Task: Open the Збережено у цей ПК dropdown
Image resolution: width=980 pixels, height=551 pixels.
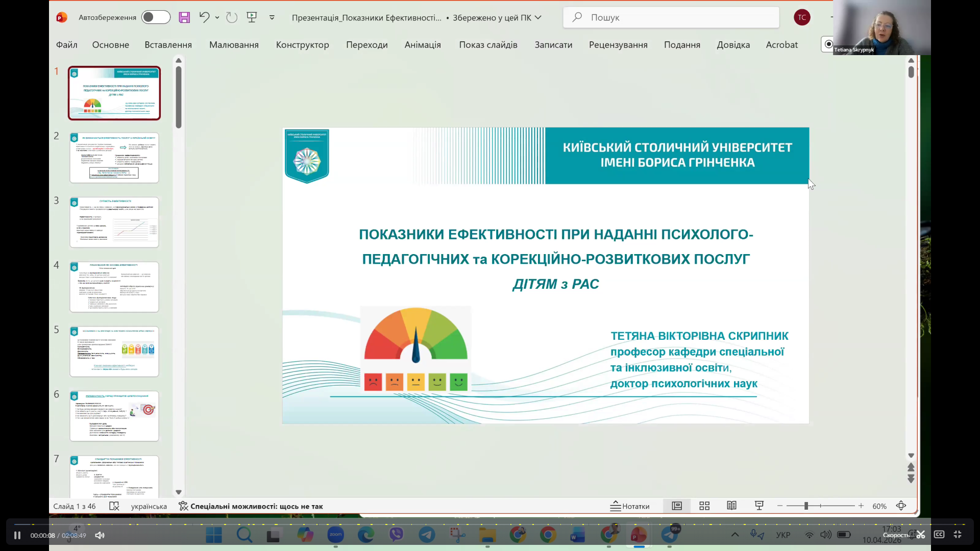Action: point(538,17)
